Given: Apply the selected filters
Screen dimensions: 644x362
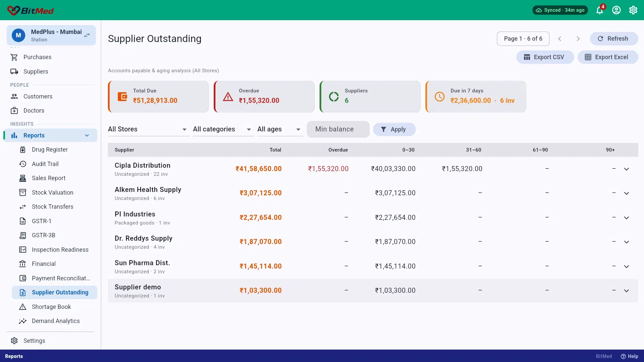Looking at the screenshot, I should pyautogui.click(x=394, y=129).
